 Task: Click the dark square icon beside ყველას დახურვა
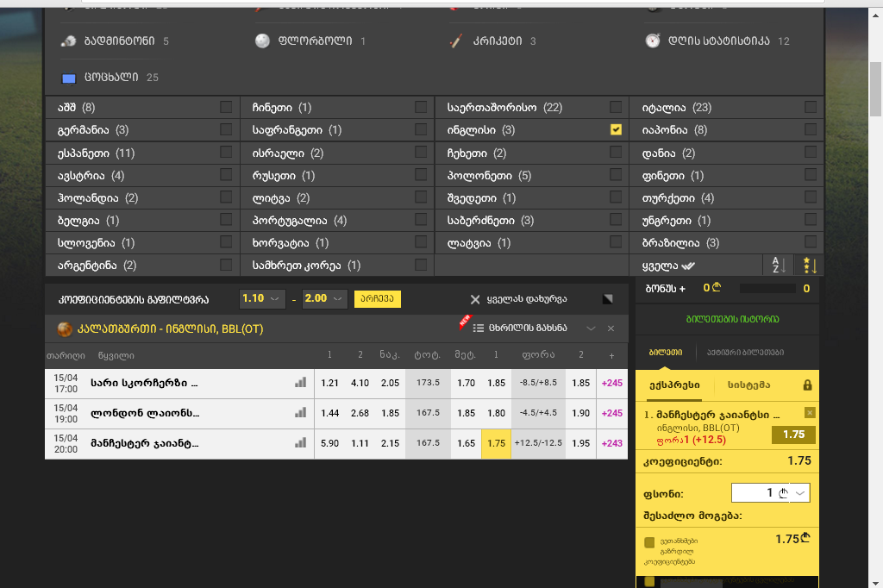(x=608, y=299)
